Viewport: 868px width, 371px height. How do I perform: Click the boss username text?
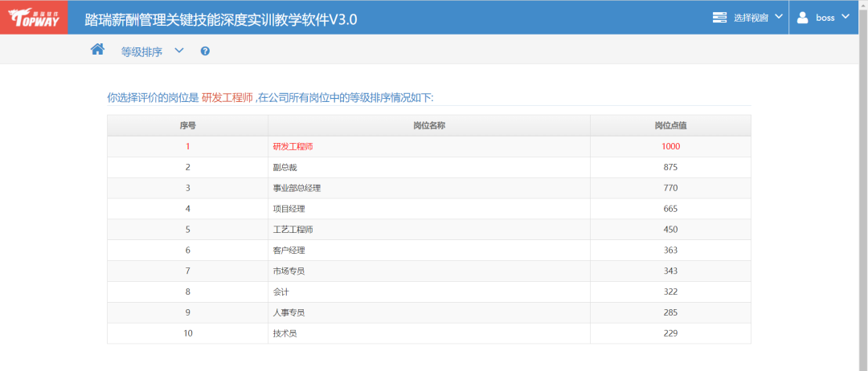[x=825, y=18]
